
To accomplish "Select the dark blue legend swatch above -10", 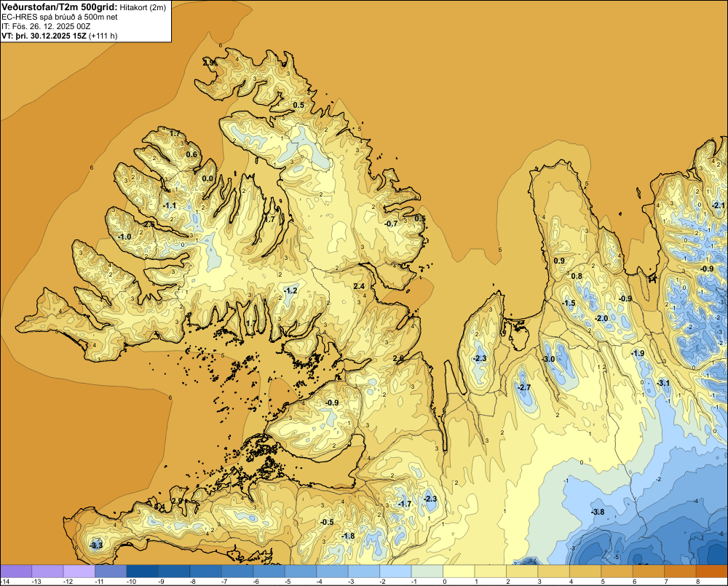I will (x=142, y=571).
